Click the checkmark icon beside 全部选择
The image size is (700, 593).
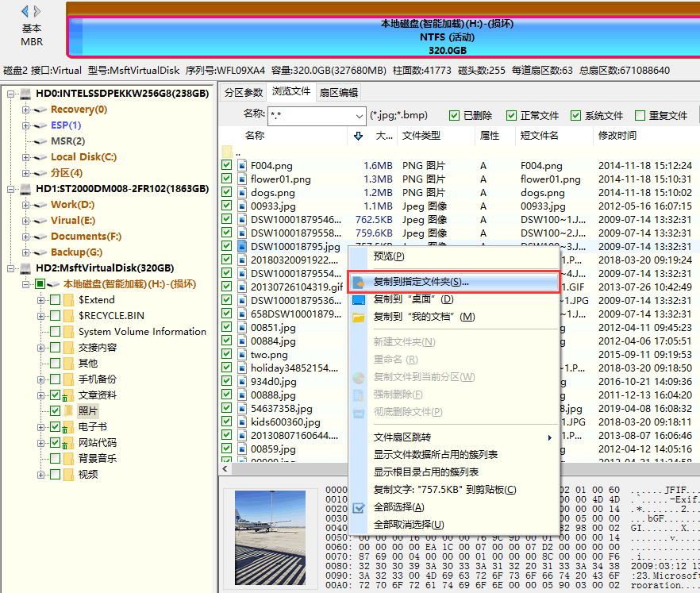click(x=359, y=507)
